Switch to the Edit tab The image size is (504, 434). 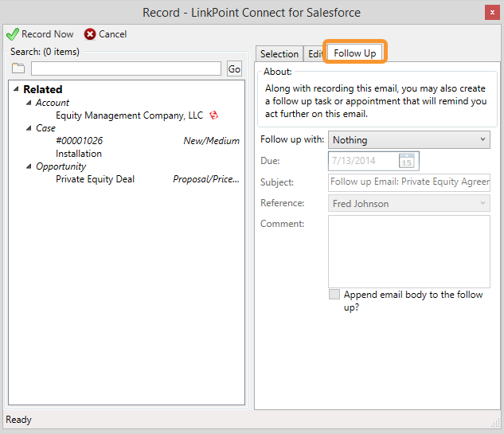tap(315, 53)
